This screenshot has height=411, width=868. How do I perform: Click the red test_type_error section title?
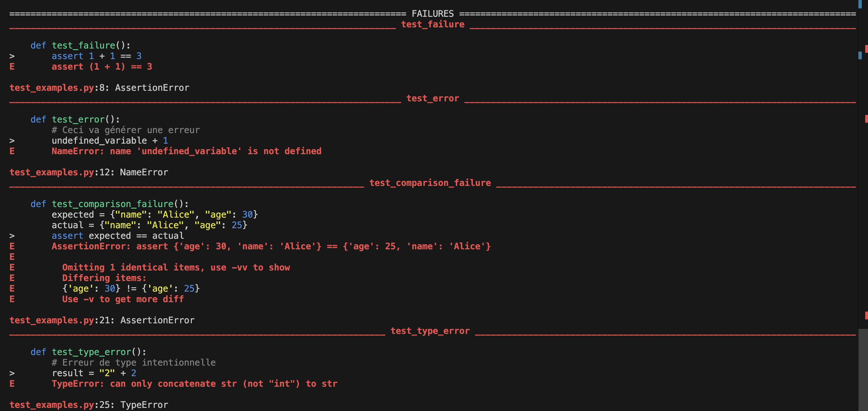[430, 331]
